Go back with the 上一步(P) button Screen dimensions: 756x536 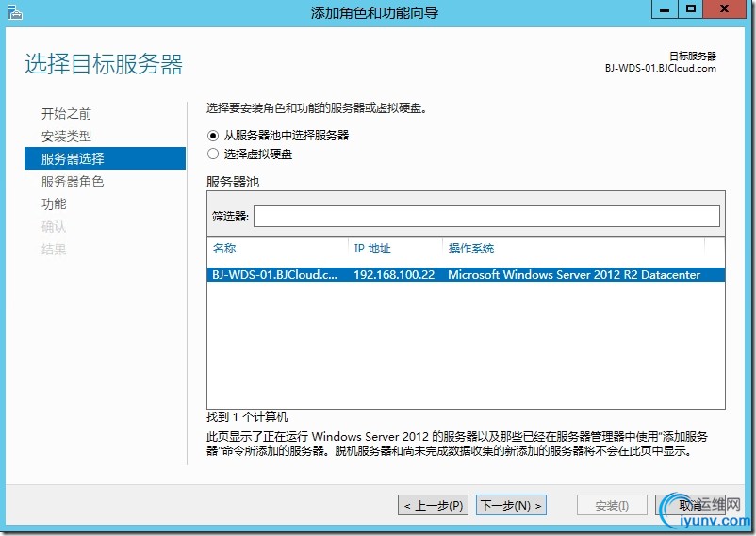pos(433,506)
